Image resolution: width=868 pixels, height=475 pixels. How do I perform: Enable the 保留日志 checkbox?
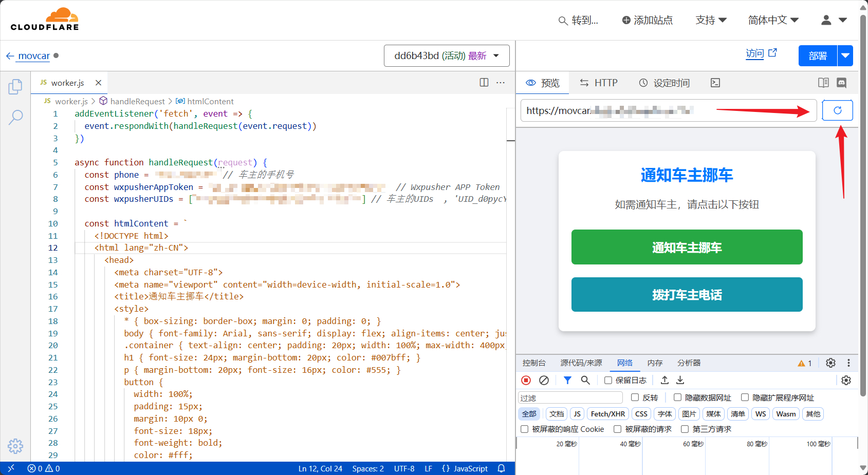608,381
